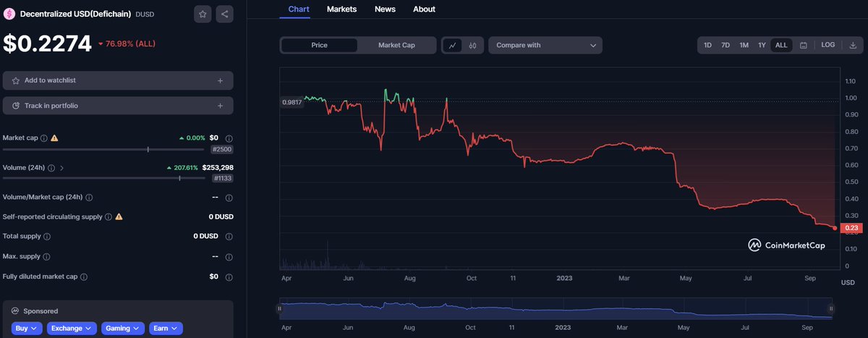Open Volume (24h) details arrow
This screenshot has height=338, width=868.
click(x=62, y=168)
